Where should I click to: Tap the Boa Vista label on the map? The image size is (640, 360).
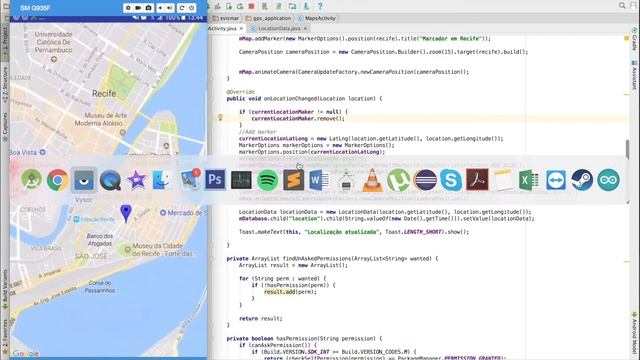click(23, 152)
